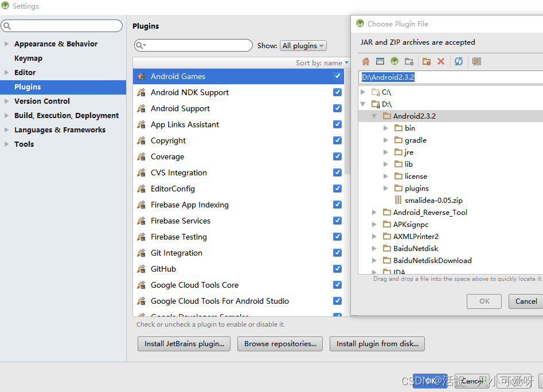Click the red delete icon in file chooser
Viewport: 543px width, 392px height.
pyautogui.click(x=441, y=61)
